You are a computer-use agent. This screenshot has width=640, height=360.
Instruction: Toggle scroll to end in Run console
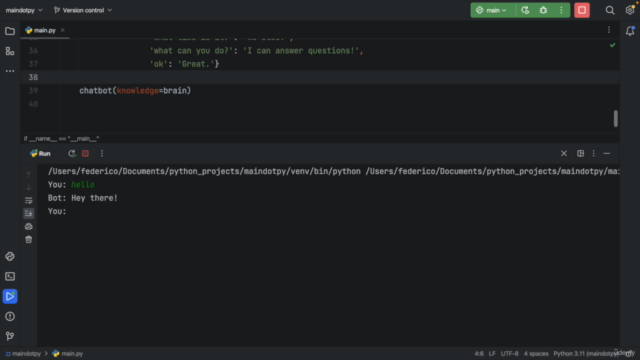point(29,213)
